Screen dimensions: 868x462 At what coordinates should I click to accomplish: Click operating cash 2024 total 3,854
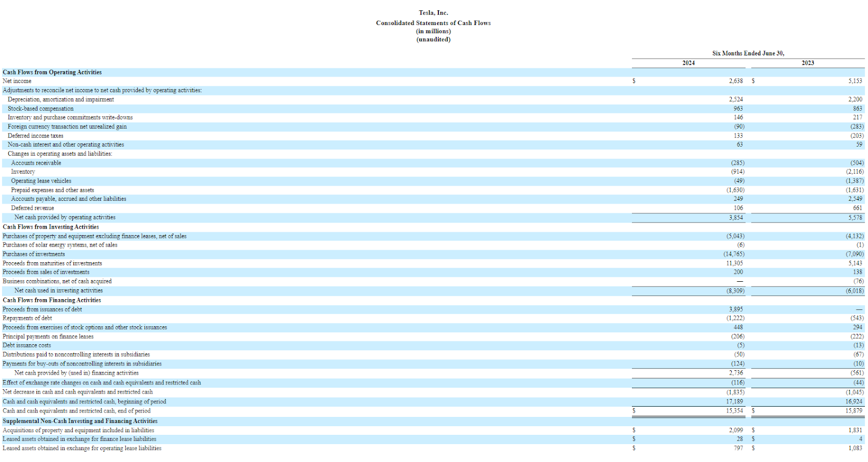[x=736, y=217]
